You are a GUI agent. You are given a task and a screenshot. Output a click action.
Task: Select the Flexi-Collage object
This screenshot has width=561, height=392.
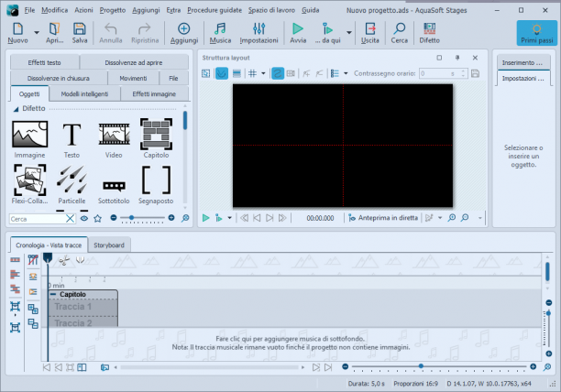coord(29,184)
